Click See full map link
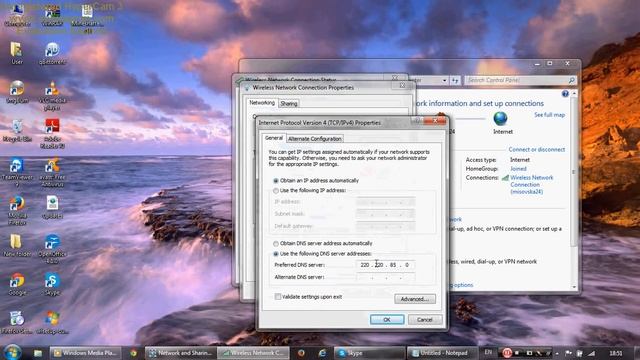The height and width of the screenshot is (360, 640). tap(549, 115)
